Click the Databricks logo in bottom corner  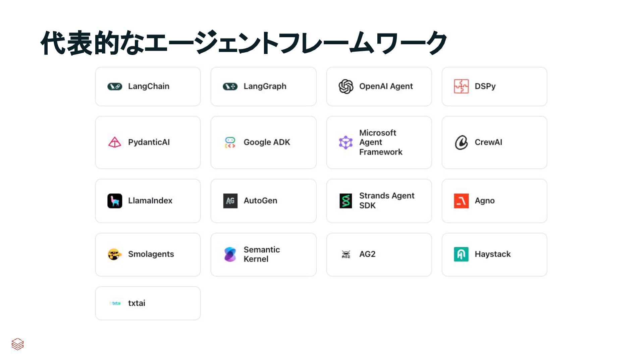click(x=17, y=344)
